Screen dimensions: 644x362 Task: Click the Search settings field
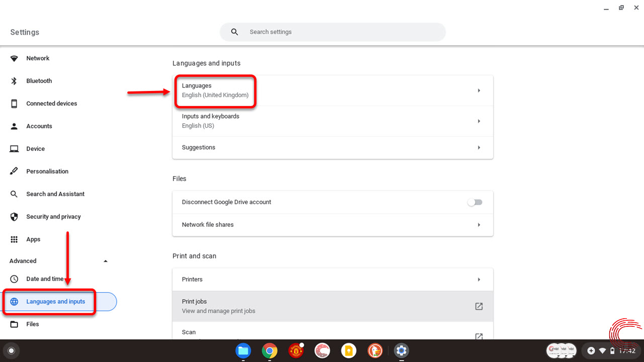[x=332, y=32]
